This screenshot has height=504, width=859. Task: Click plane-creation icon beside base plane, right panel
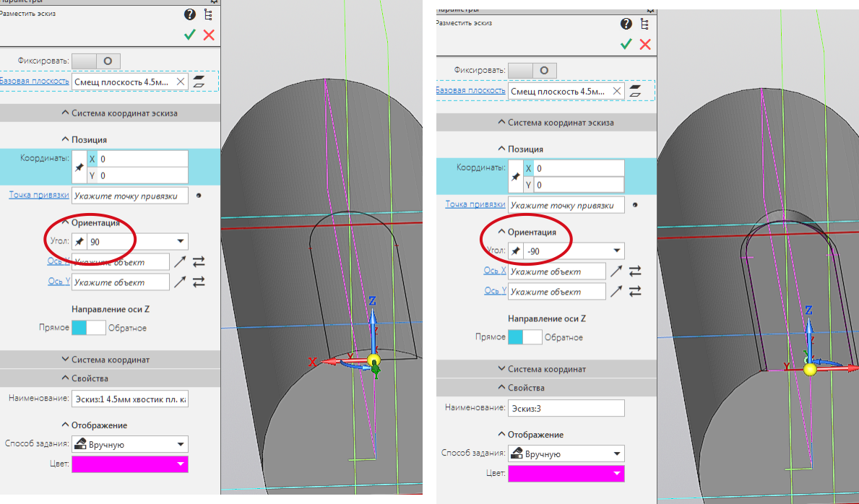636,91
